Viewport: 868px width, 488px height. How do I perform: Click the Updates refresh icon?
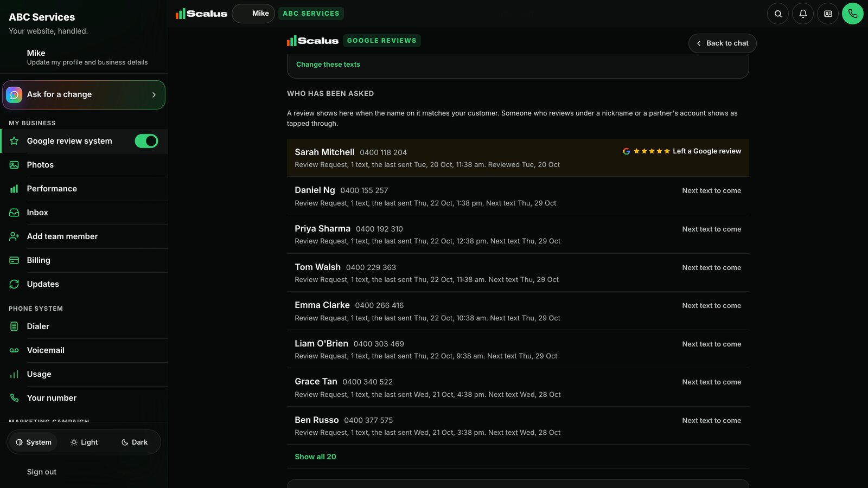[x=14, y=284]
